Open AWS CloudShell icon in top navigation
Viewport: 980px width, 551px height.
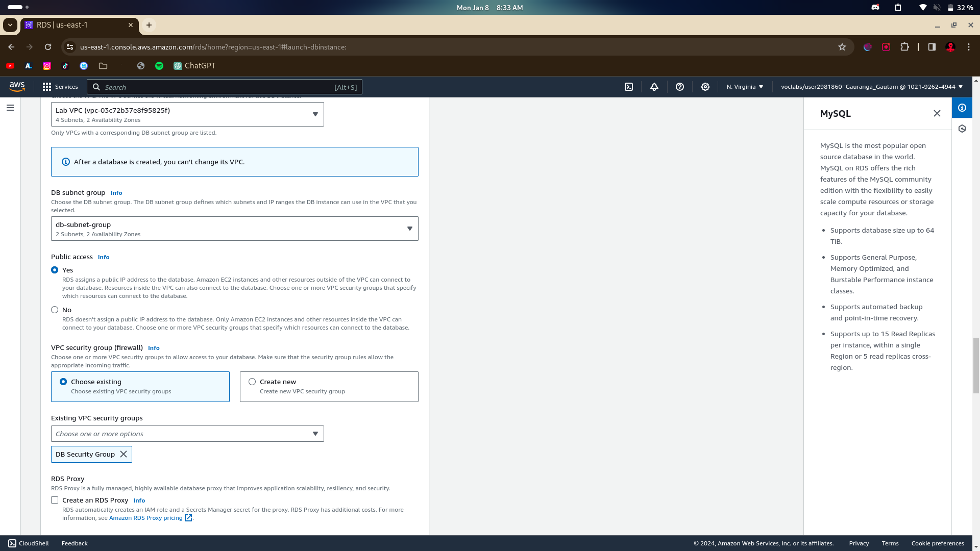pyautogui.click(x=629, y=87)
